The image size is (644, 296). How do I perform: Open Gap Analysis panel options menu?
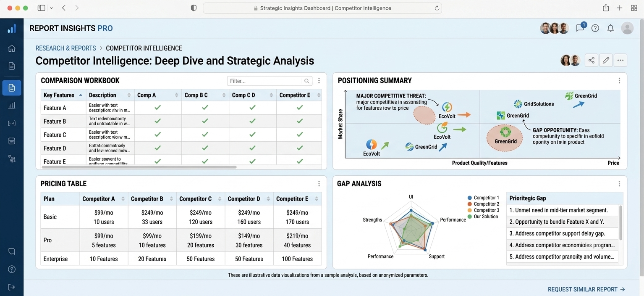point(619,184)
